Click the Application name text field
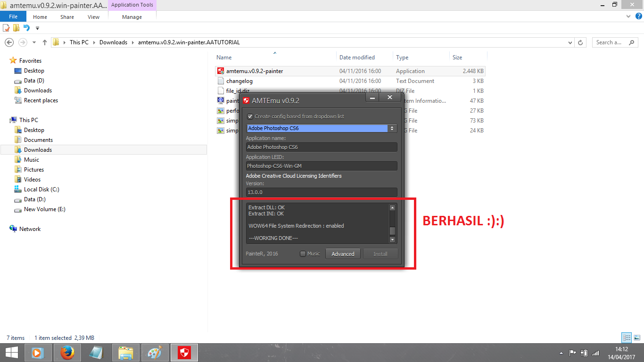The image size is (644, 362). tap(322, 147)
